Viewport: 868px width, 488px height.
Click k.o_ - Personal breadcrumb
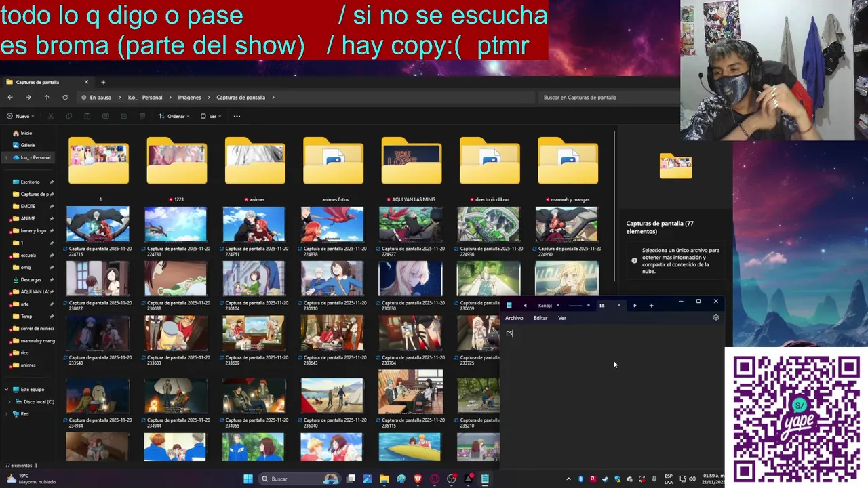pos(145,97)
